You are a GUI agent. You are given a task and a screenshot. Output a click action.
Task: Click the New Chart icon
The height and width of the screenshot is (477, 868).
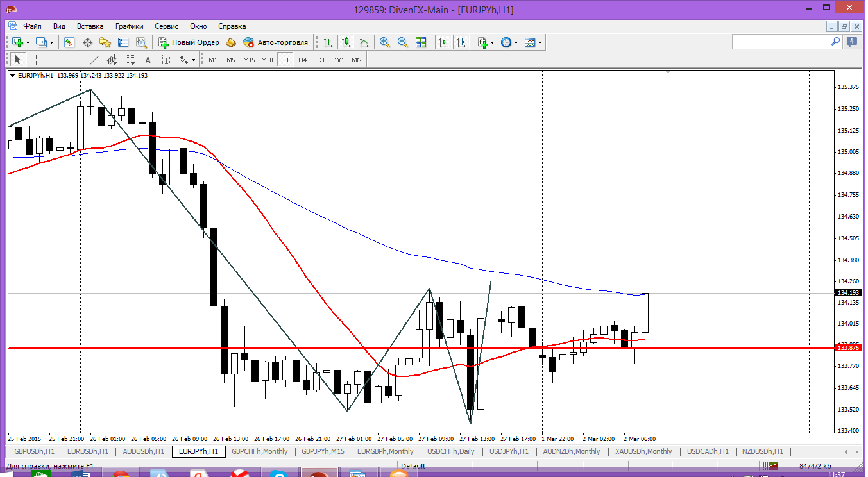17,42
